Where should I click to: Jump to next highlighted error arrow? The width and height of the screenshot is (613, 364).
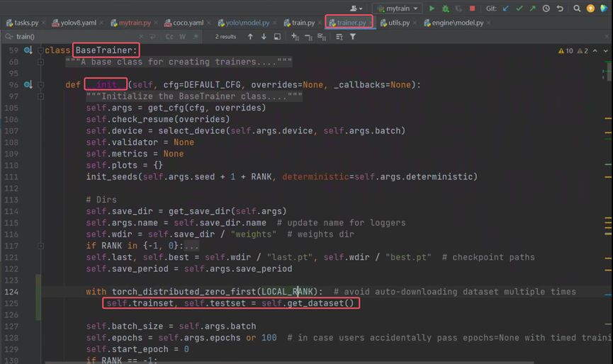[606, 51]
